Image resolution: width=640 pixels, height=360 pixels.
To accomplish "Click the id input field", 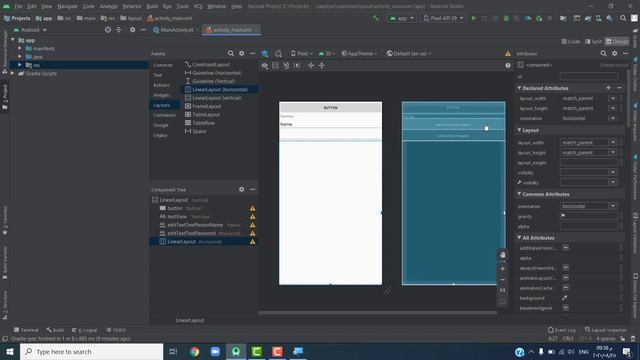I will tap(589, 76).
